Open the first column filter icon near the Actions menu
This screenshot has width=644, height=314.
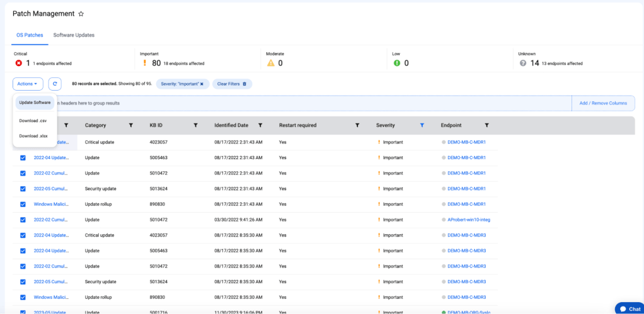(x=67, y=125)
